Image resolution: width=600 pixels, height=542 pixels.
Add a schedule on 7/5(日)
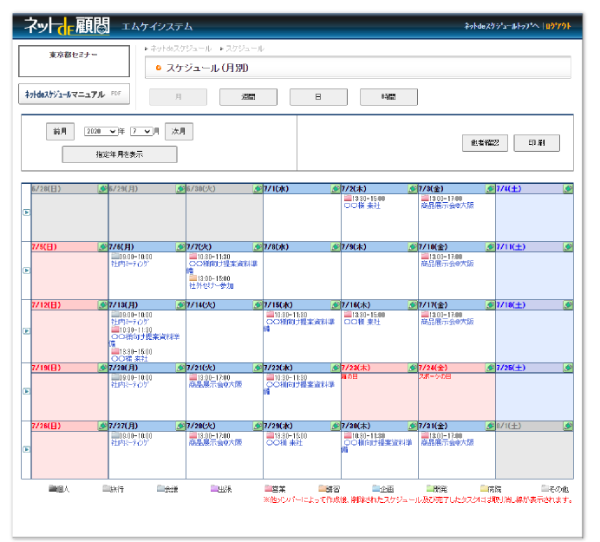tap(103, 247)
